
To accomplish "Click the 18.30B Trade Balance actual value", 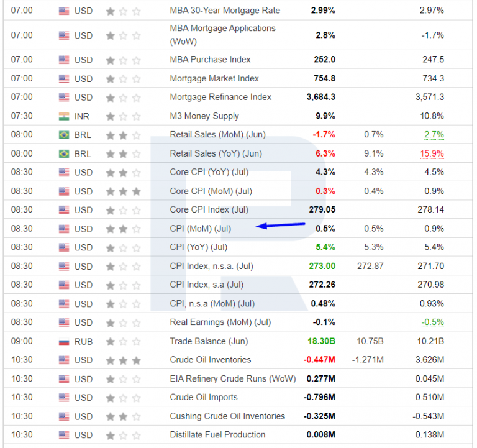I will click(321, 341).
